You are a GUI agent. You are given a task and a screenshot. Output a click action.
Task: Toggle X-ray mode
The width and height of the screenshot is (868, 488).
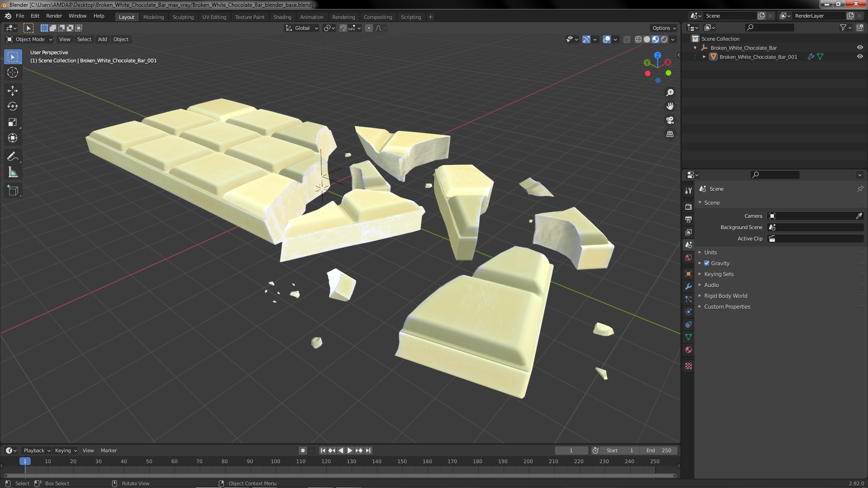coord(627,39)
